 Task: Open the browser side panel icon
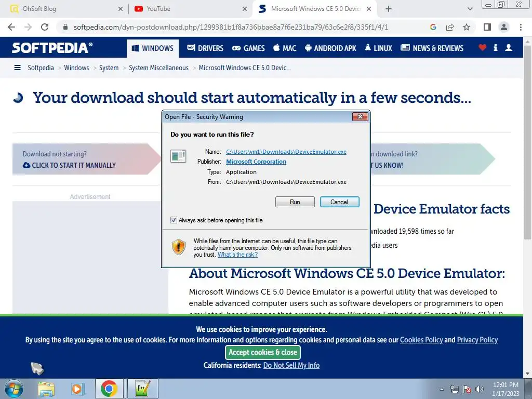[487, 27]
